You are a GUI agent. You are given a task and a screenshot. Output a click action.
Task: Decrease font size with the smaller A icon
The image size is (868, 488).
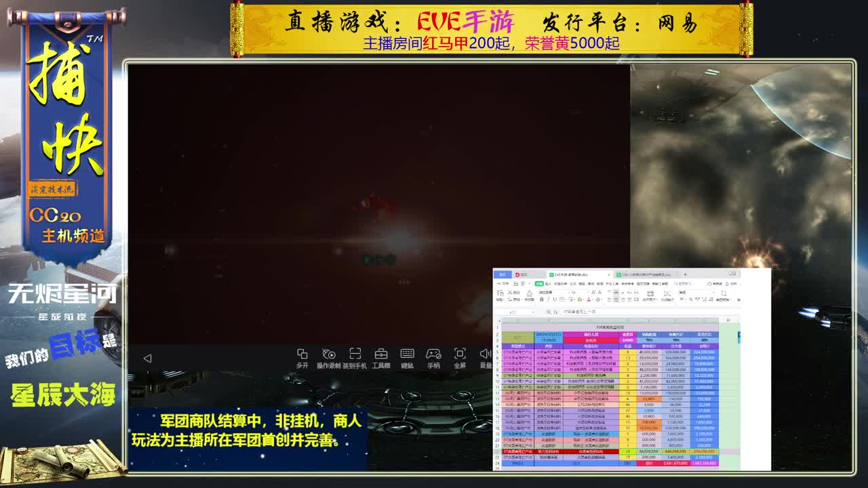pyautogui.click(x=599, y=292)
